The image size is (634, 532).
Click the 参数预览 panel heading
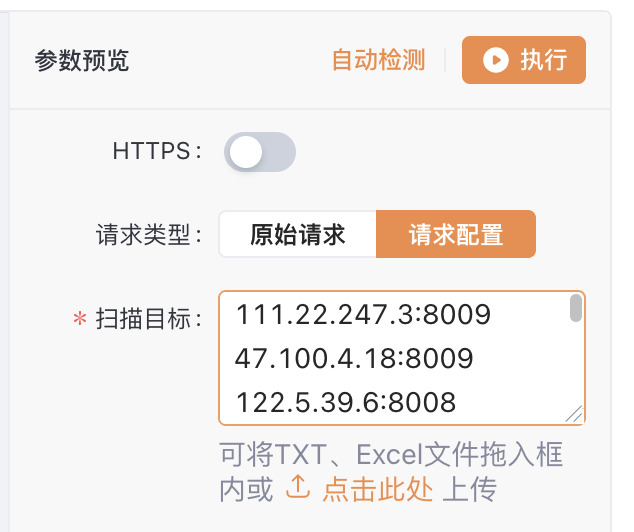click(x=82, y=61)
